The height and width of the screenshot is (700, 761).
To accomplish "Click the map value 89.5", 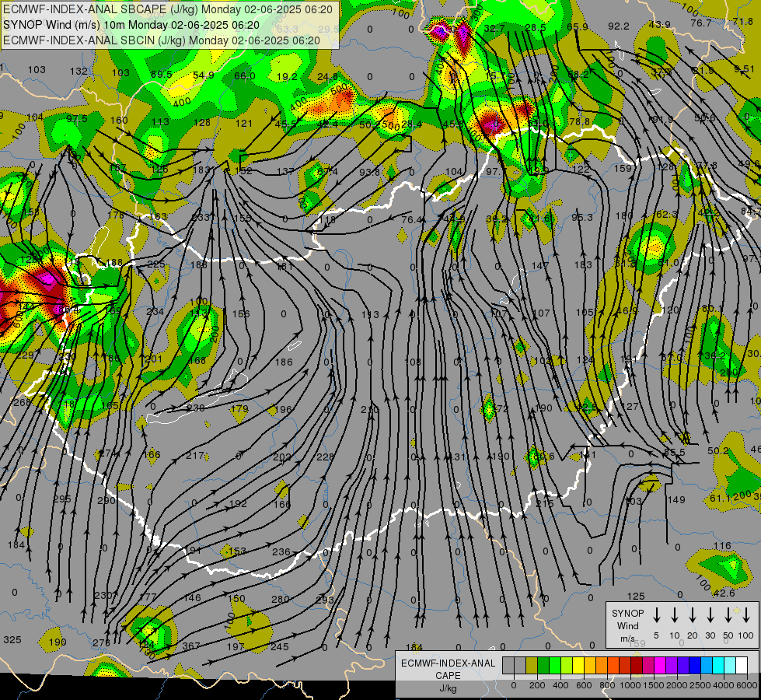I will tap(162, 75).
